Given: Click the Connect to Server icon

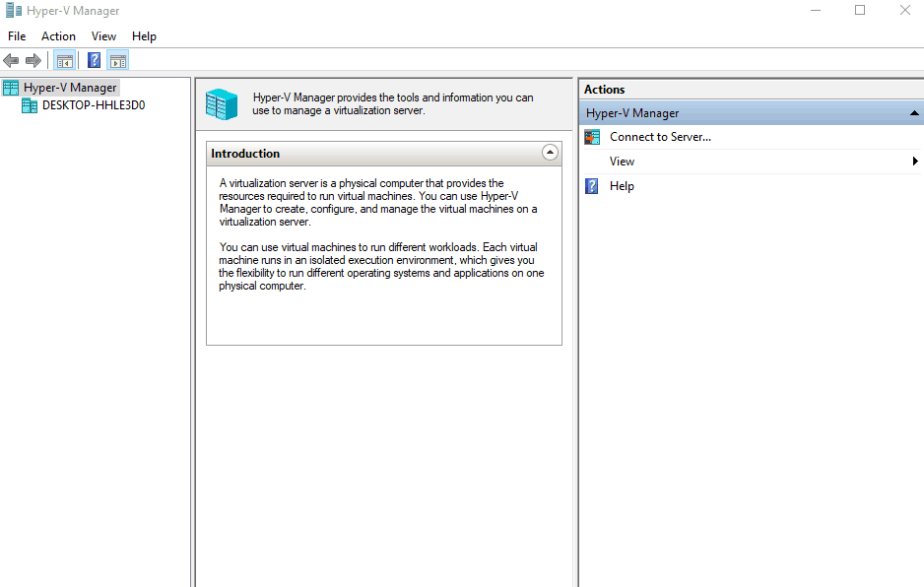Looking at the screenshot, I should [592, 137].
